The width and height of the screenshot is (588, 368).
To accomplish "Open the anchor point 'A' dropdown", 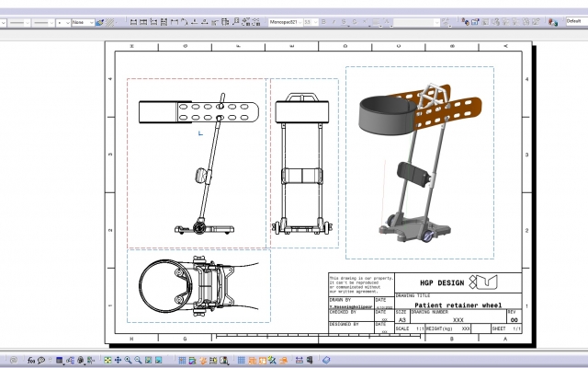I will [x=387, y=22].
